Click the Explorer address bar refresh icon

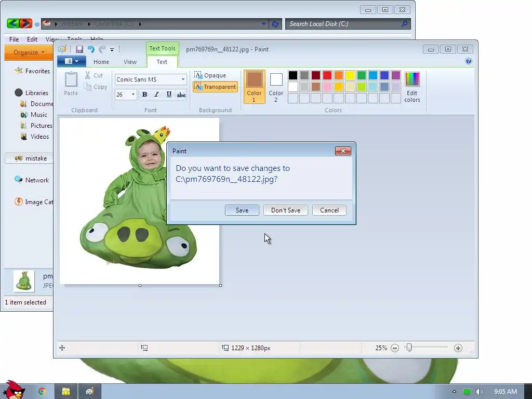[275, 24]
